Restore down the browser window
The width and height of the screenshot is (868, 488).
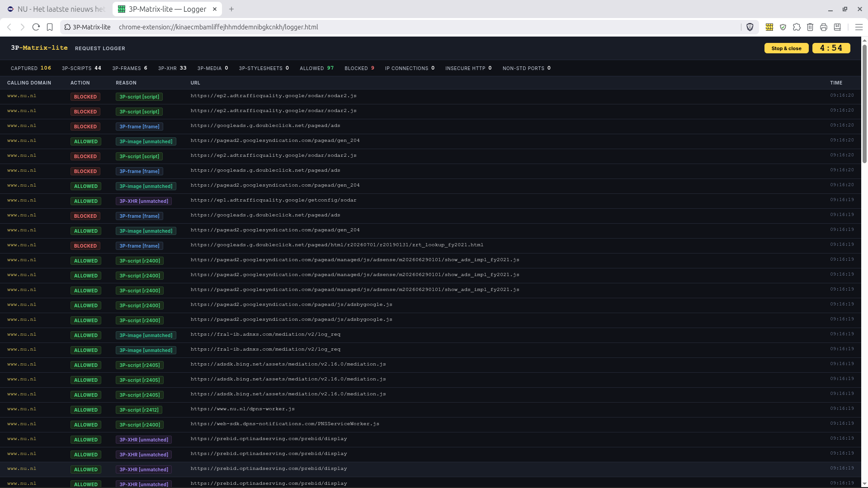coord(845,9)
